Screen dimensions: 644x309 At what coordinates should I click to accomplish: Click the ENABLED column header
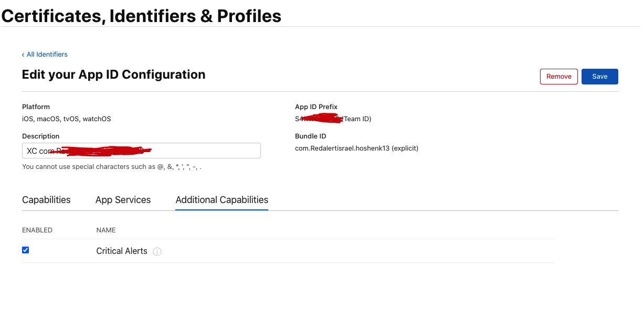pos(37,230)
